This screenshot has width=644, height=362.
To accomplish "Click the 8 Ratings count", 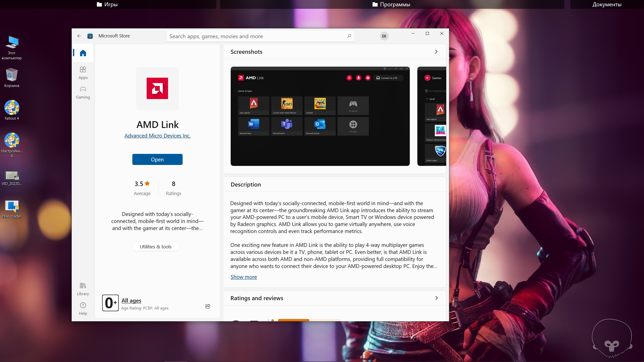I will [174, 188].
